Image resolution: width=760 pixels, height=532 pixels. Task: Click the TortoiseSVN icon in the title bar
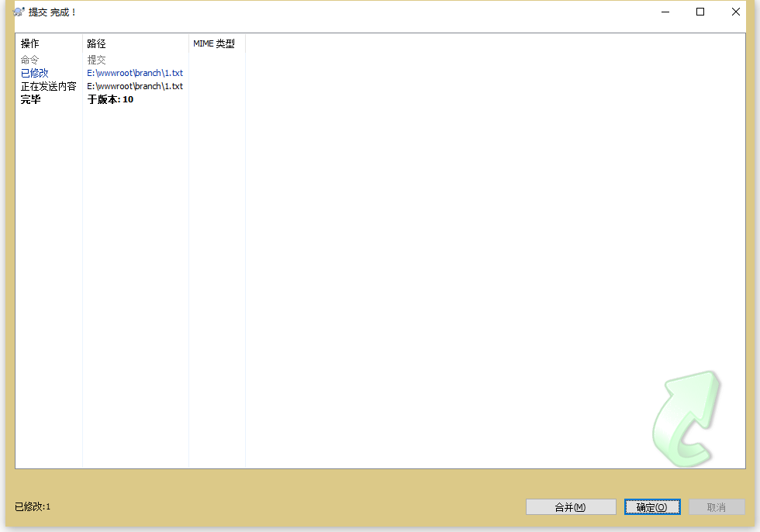[x=19, y=11]
